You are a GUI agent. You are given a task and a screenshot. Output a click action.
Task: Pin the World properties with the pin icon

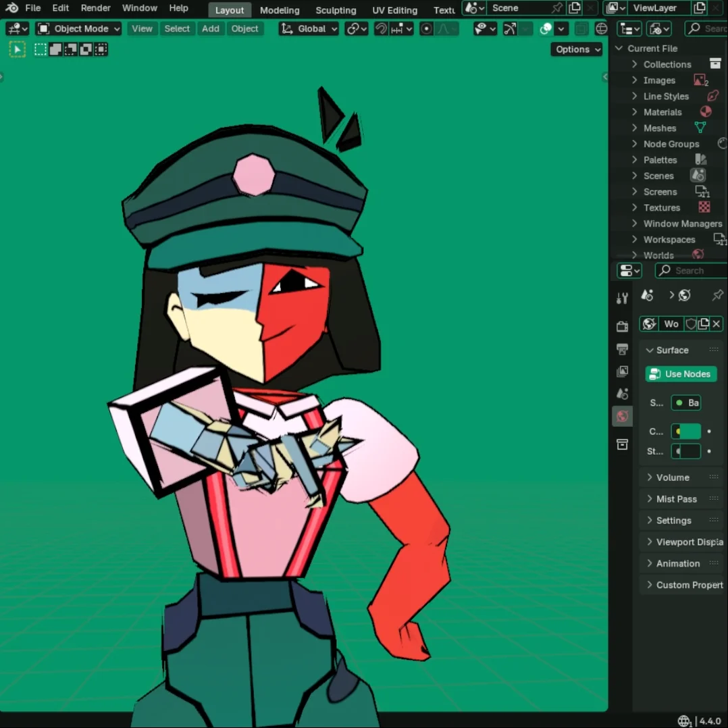(x=717, y=295)
